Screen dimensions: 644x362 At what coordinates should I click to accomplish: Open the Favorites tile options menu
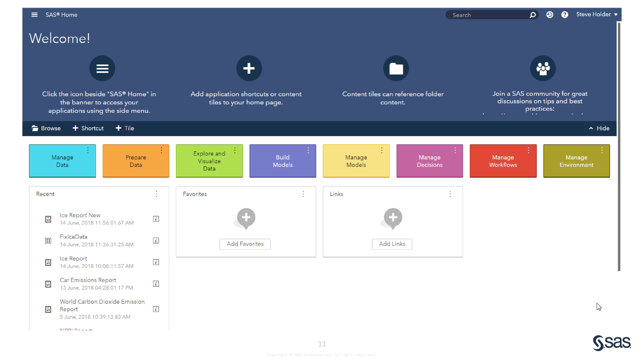click(x=303, y=194)
